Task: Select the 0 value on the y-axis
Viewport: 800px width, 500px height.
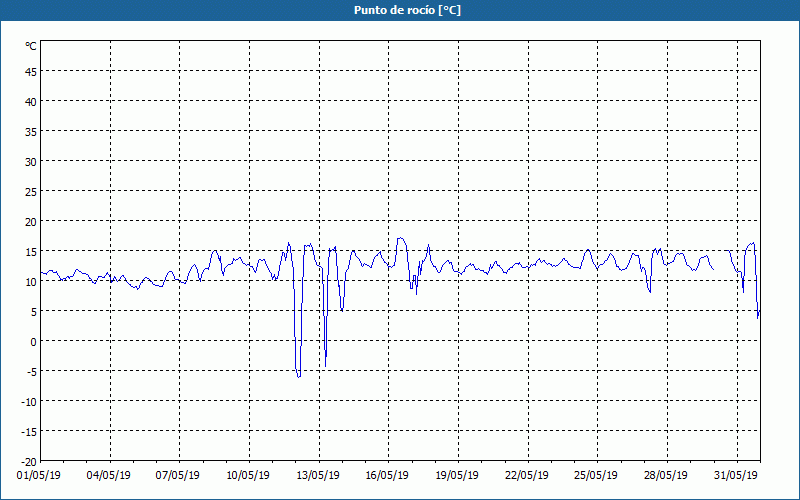Action: click(x=34, y=342)
